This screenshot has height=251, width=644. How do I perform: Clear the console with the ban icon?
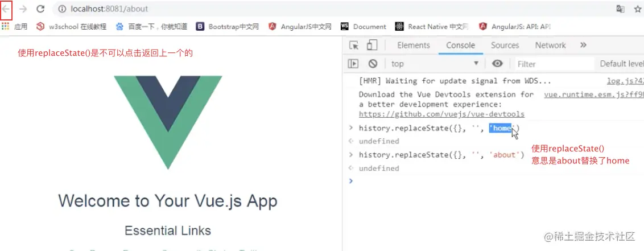pos(373,64)
